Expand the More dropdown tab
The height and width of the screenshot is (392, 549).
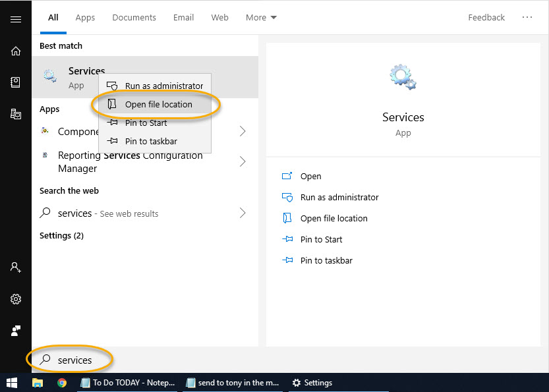click(x=261, y=18)
